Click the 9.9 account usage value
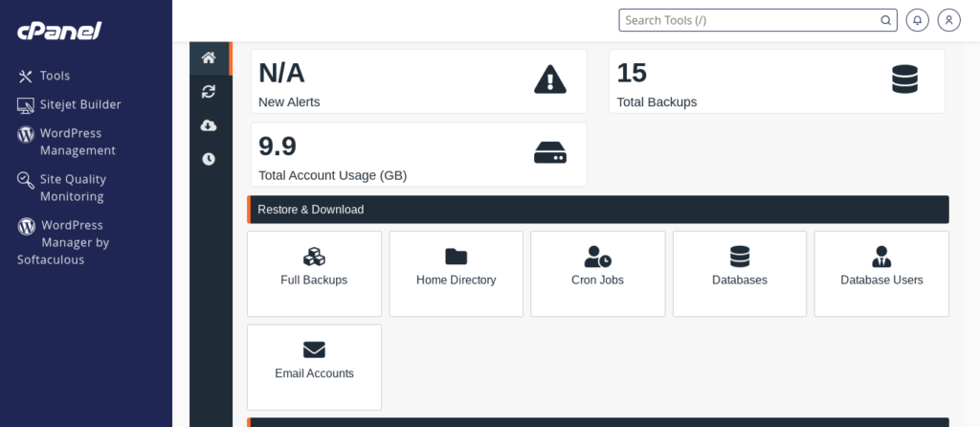The height and width of the screenshot is (427, 980). coord(278,146)
